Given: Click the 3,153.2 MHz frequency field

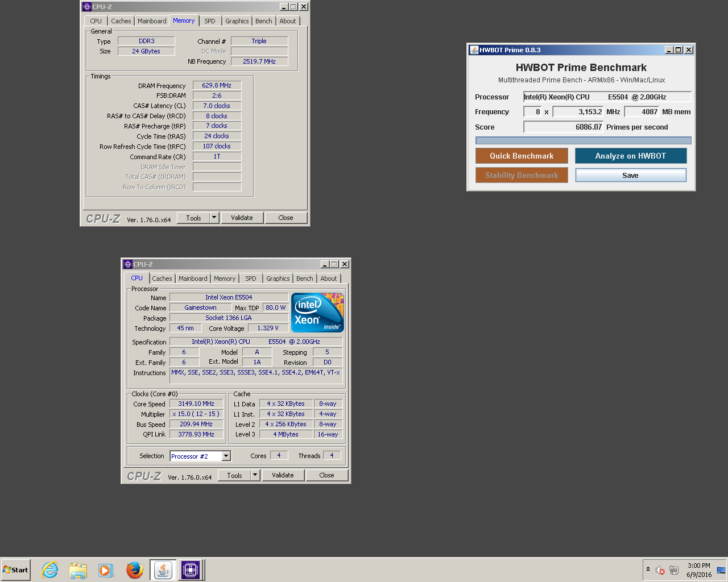Looking at the screenshot, I should (578, 112).
